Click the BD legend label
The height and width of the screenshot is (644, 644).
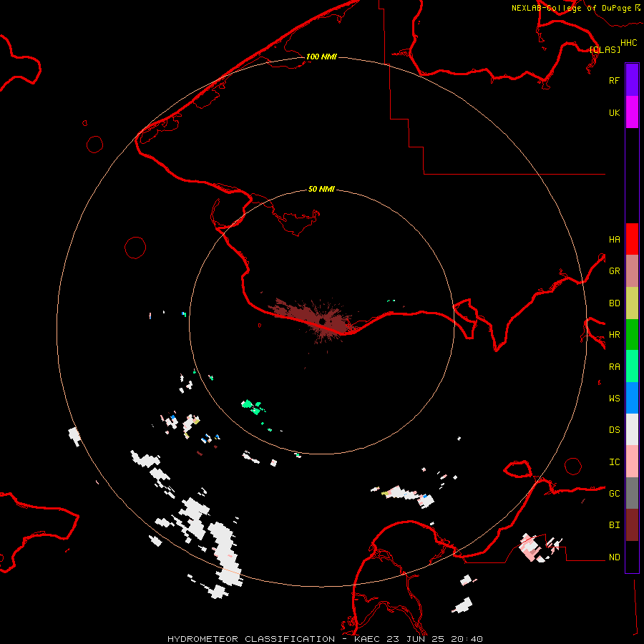[x=614, y=303]
